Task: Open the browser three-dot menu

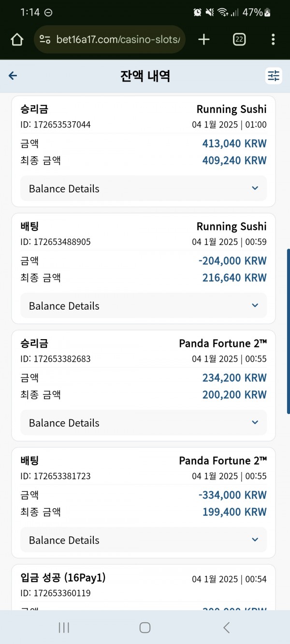Action: 273,40
